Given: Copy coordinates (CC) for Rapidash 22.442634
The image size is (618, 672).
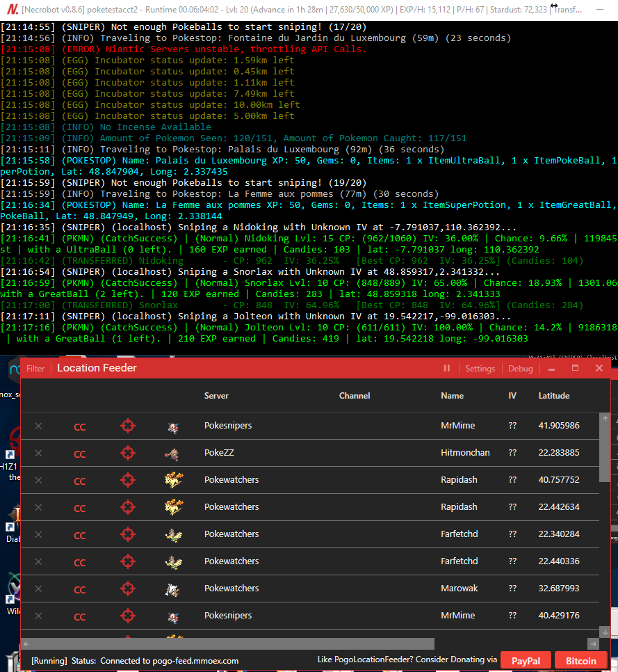Looking at the screenshot, I should pos(80,509).
